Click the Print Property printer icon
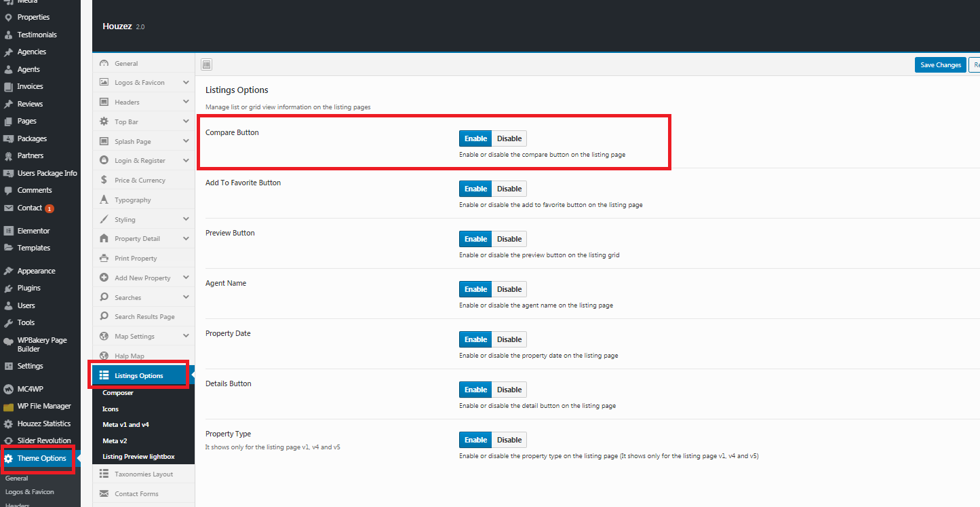The height and width of the screenshot is (507, 980). coord(104,258)
